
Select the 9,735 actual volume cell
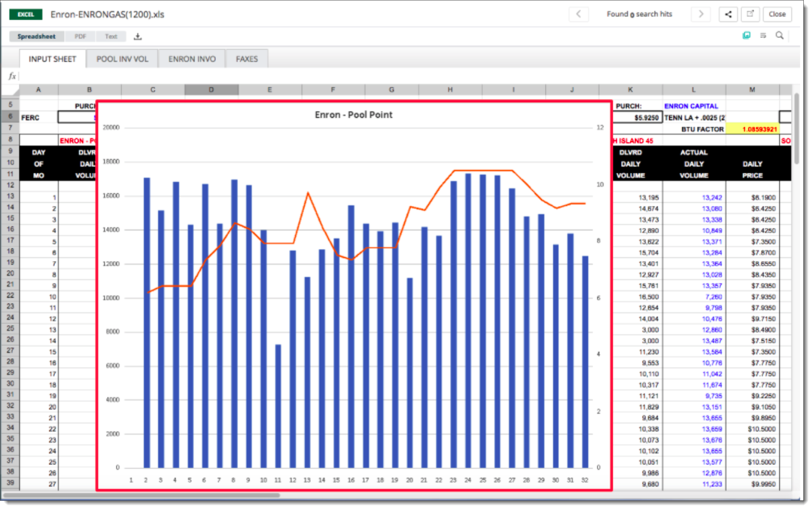coord(694,396)
